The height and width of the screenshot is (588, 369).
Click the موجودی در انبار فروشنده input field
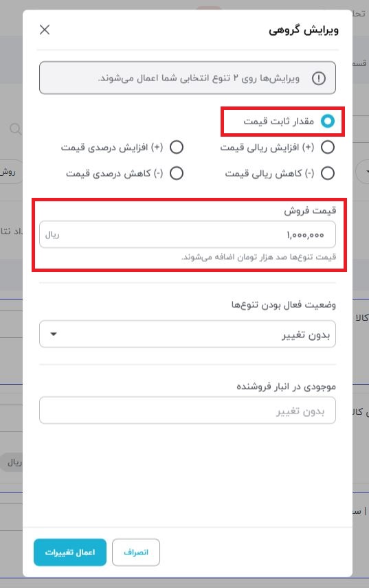tap(188, 410)
